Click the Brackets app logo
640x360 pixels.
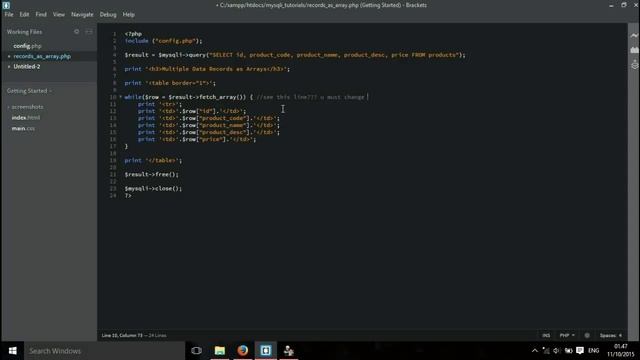(x=6, y=5)
